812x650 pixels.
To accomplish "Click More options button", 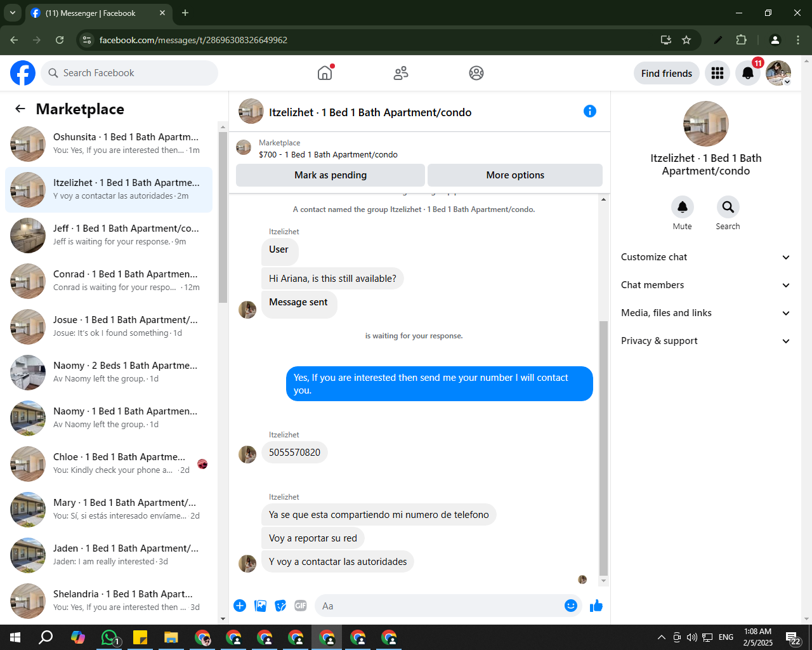I will click(x=515, y=175).
